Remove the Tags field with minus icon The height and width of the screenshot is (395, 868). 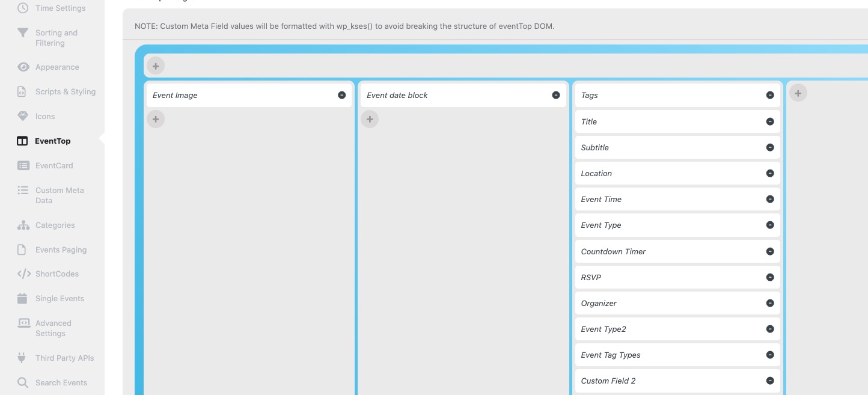(770, 95)
